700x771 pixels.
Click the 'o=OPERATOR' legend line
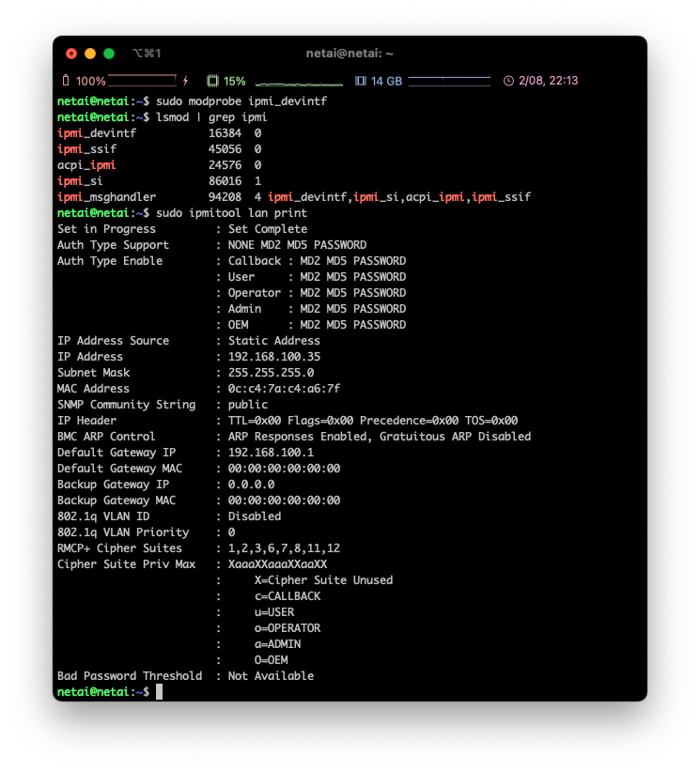[x=288, y=628]
